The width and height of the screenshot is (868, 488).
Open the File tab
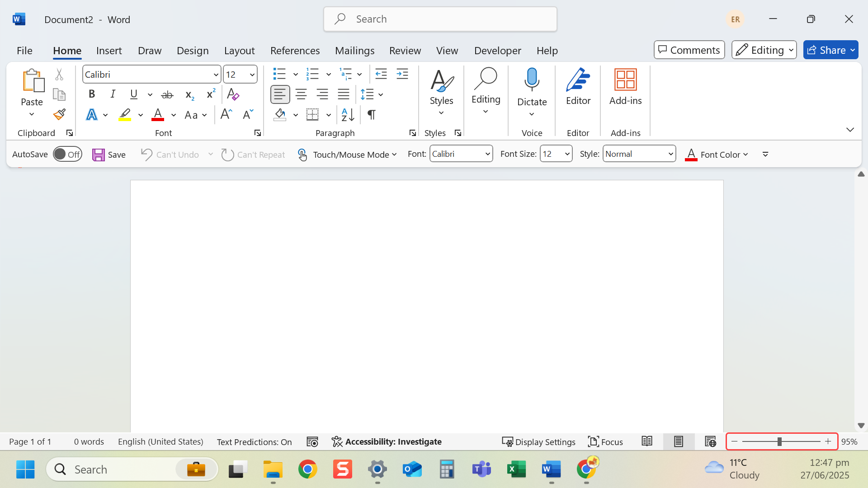pyautogui.click(x=24, y=50)
